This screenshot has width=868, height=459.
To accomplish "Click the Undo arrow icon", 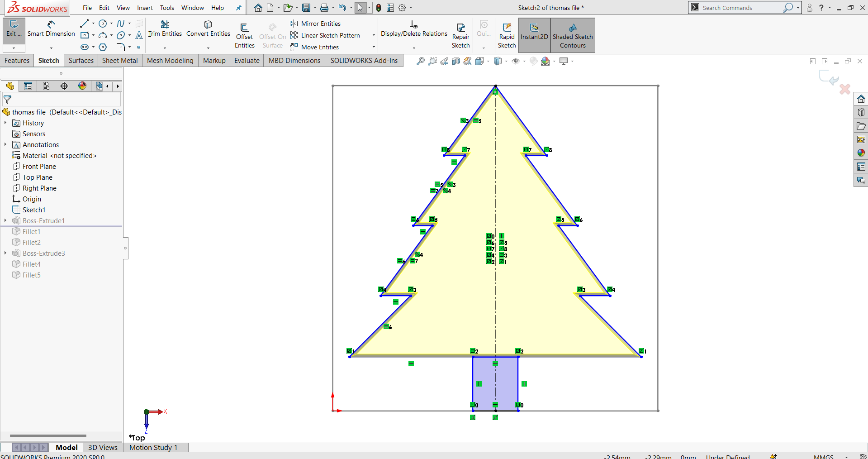I will tap(342, 8).
